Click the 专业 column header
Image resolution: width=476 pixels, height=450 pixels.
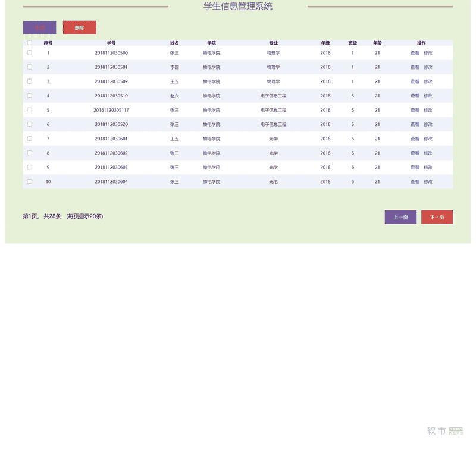(x=274, y=43)
